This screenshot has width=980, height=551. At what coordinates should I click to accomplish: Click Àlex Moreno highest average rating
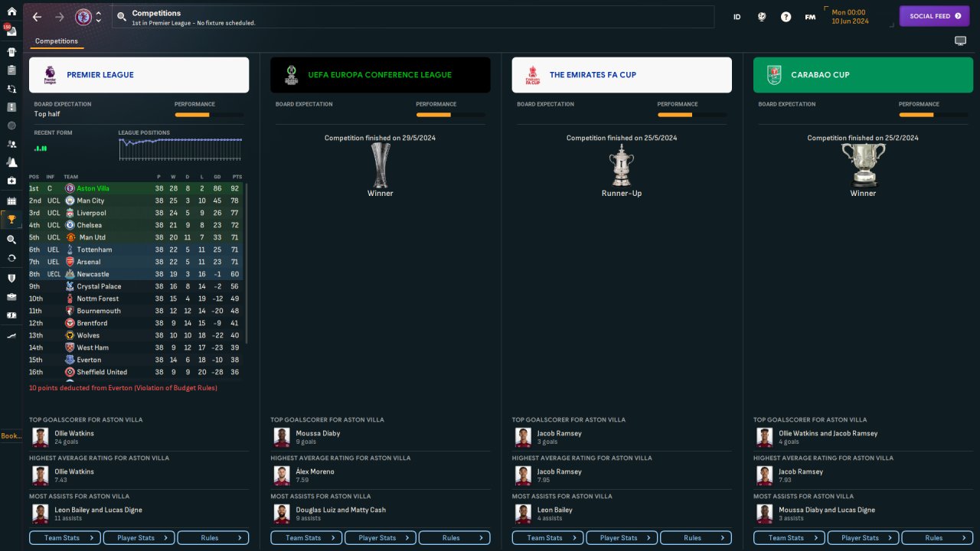point(315,471)
